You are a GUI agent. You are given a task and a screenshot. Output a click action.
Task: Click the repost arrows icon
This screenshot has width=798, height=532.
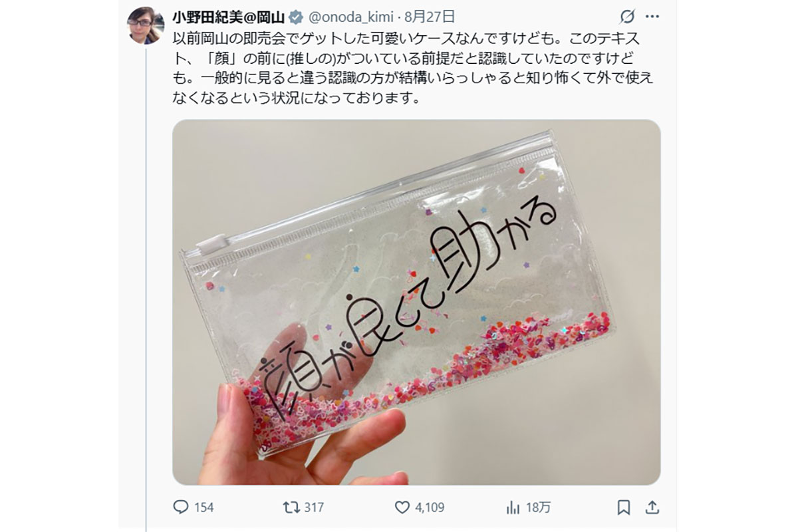[x=290, y=507]
